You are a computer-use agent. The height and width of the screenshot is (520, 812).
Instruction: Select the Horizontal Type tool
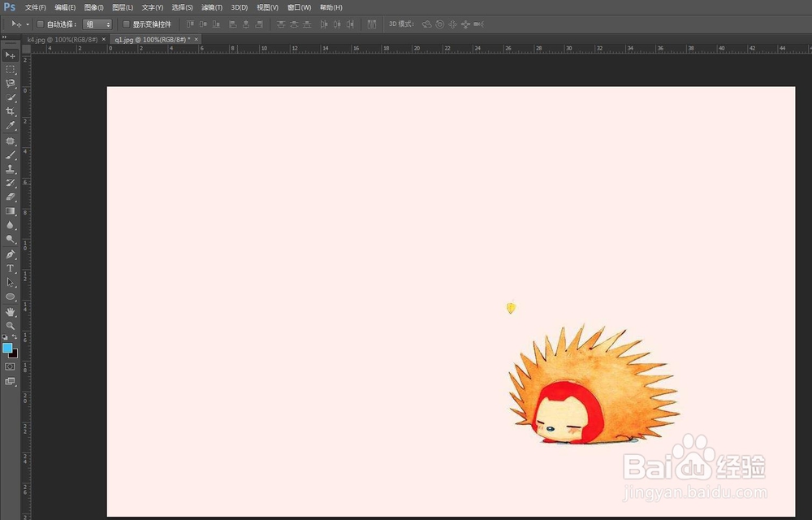(x=10, y=268)
